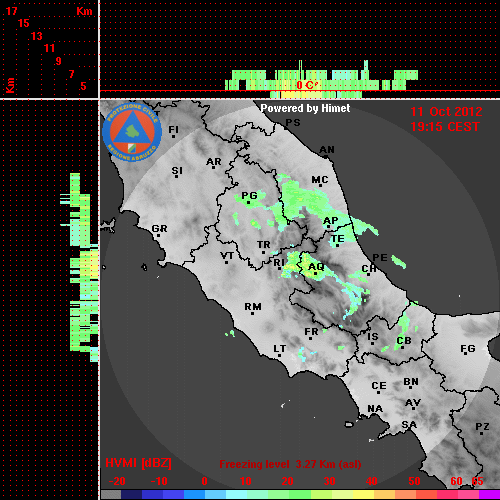This screenshot has width=500, height=500.
Task: Click the '60' value on dBZ scale
Action: pyautogui.click(x=456, y=481)
